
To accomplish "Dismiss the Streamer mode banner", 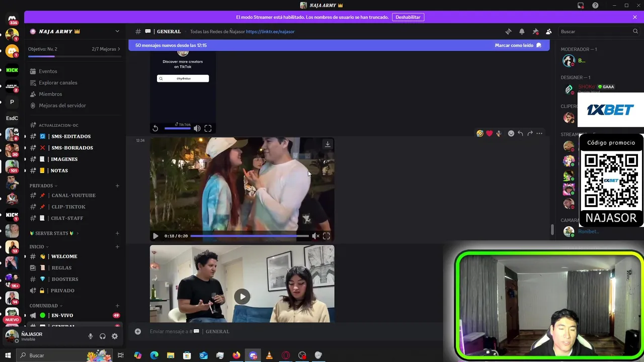I will click(635, 17).
